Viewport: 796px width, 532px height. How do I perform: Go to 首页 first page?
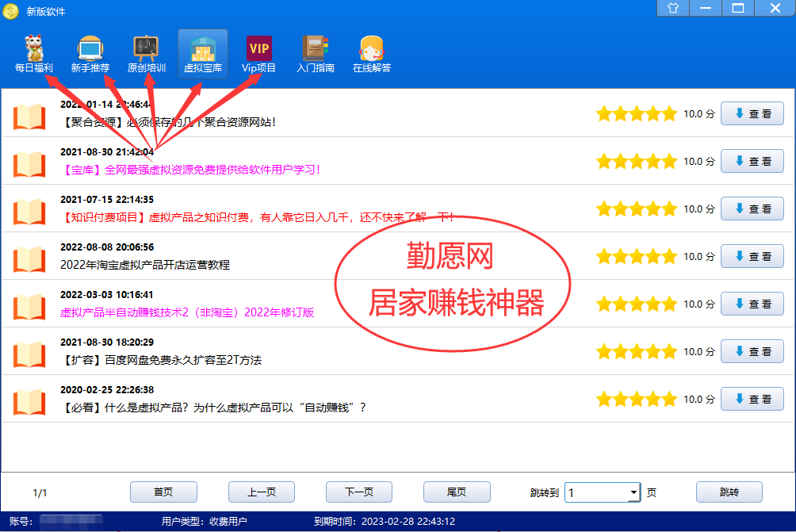163,492
